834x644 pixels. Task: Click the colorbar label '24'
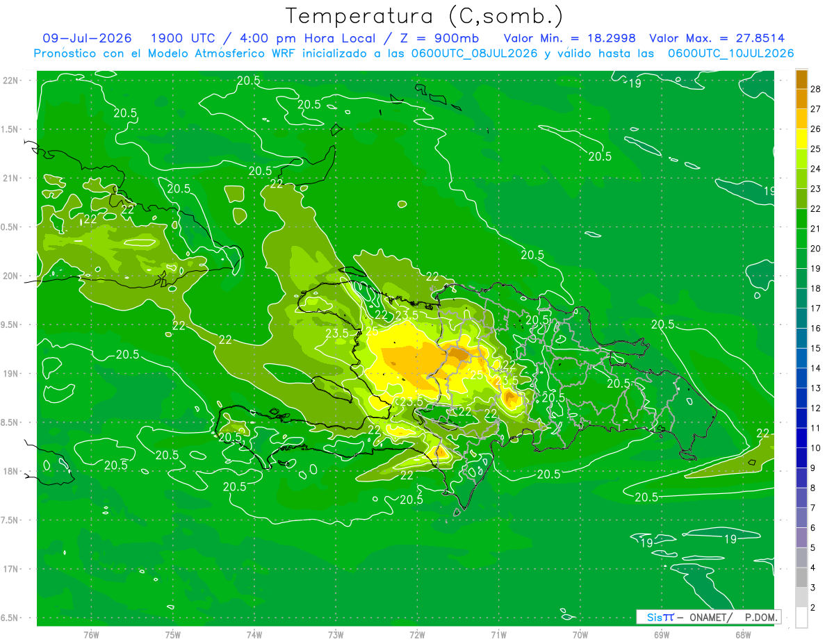tap(816, 169)
